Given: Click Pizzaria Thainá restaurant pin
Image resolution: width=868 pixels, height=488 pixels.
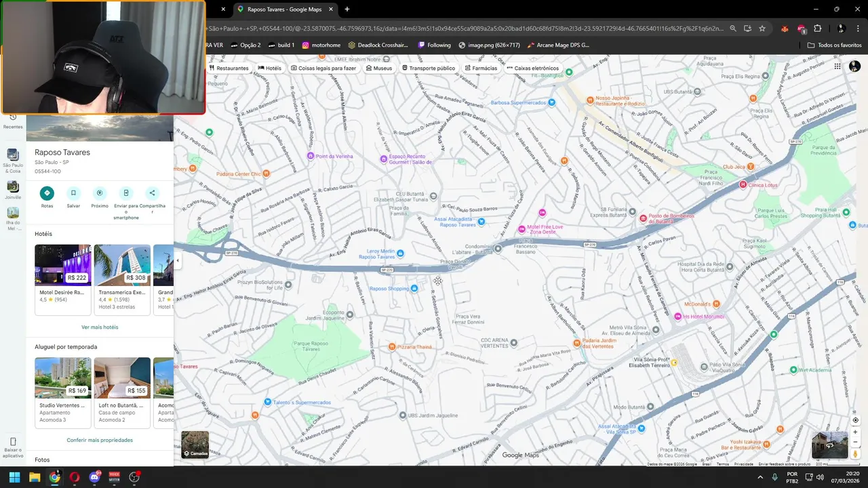Looking at the screenshot, I should click(x=392, y=347).
